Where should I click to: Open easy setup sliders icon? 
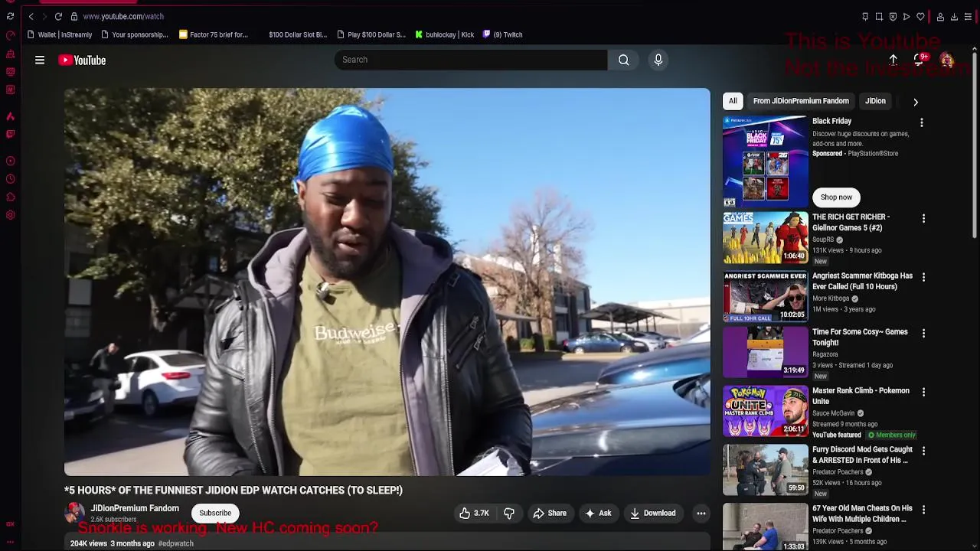(x=968, y=16)
